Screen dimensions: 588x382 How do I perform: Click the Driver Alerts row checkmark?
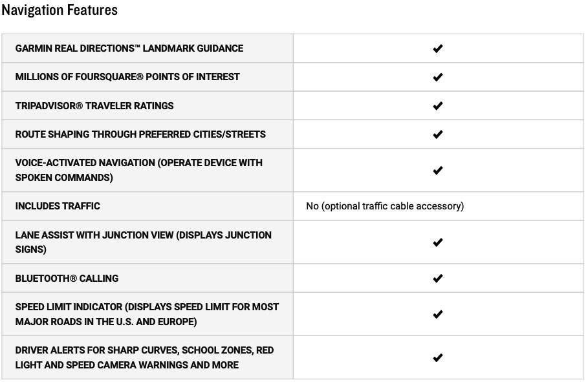tap(438, 357)
